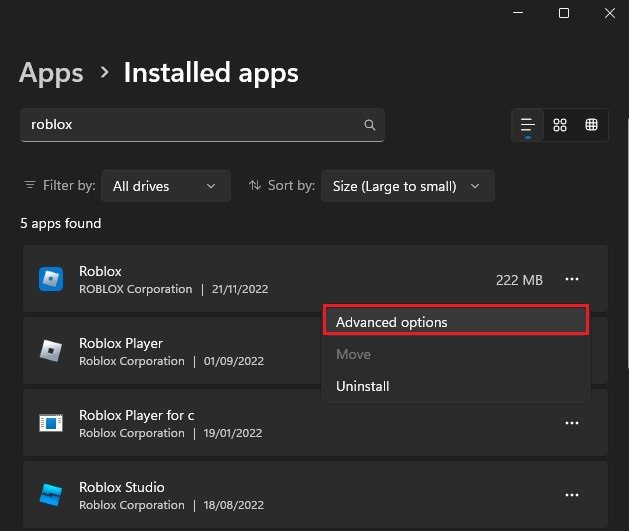
Task: Click the Roblox Player app icon
Action: [x=50, y=351]
